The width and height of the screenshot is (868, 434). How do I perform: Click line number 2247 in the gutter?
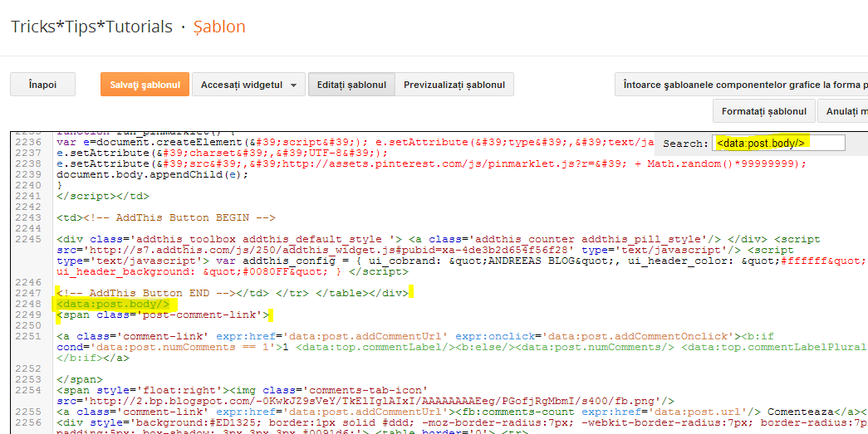[x=28, y=293]
